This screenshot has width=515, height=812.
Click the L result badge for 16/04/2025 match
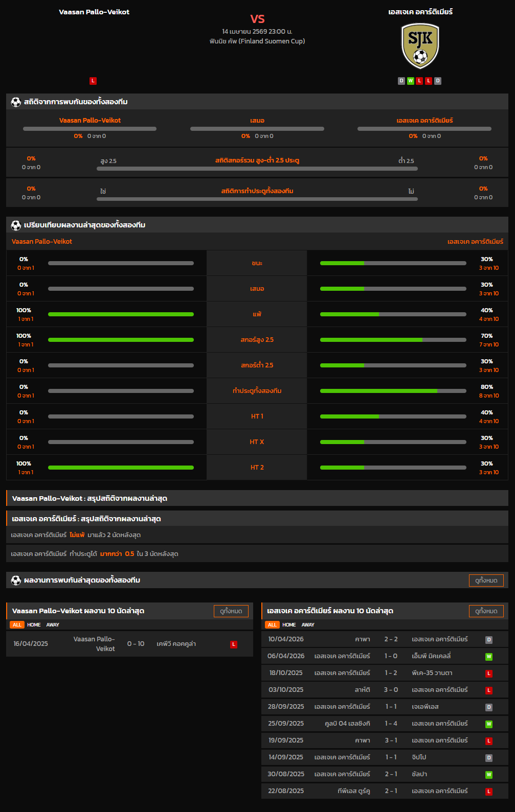point(234,644)
